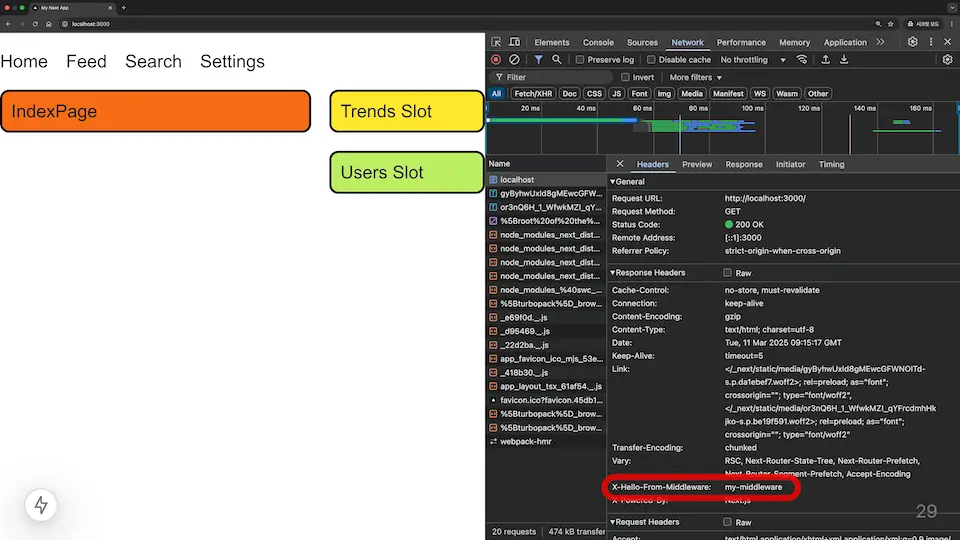This screenshot has width=960, height=540.
Task: Open DevTools settings gear
Action: (x=912, y=42)
